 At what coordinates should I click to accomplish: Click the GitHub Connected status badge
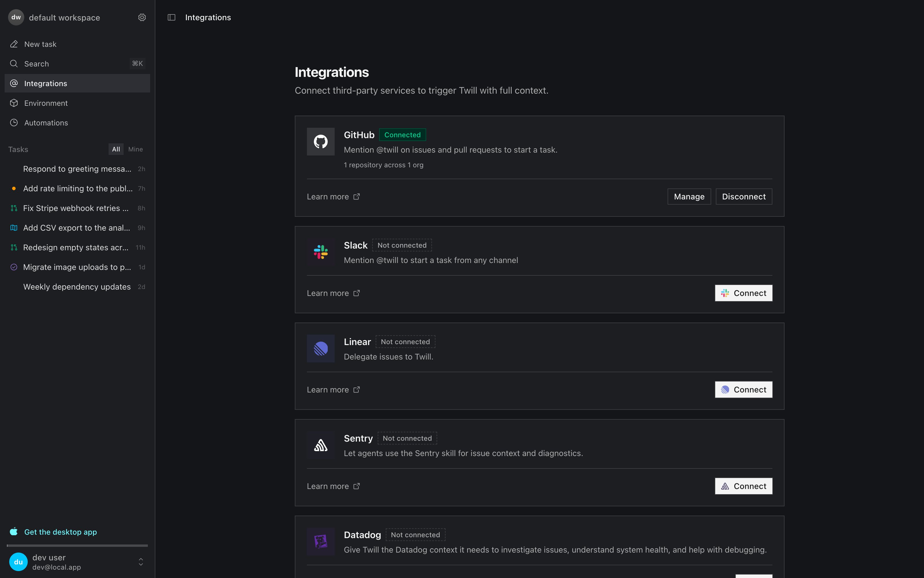click(x=403, y=135)
